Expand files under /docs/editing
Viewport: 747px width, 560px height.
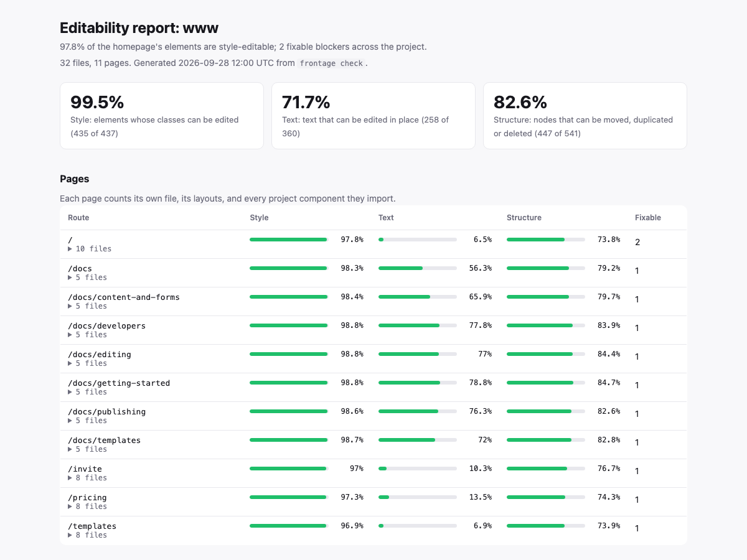pos(87,363)
